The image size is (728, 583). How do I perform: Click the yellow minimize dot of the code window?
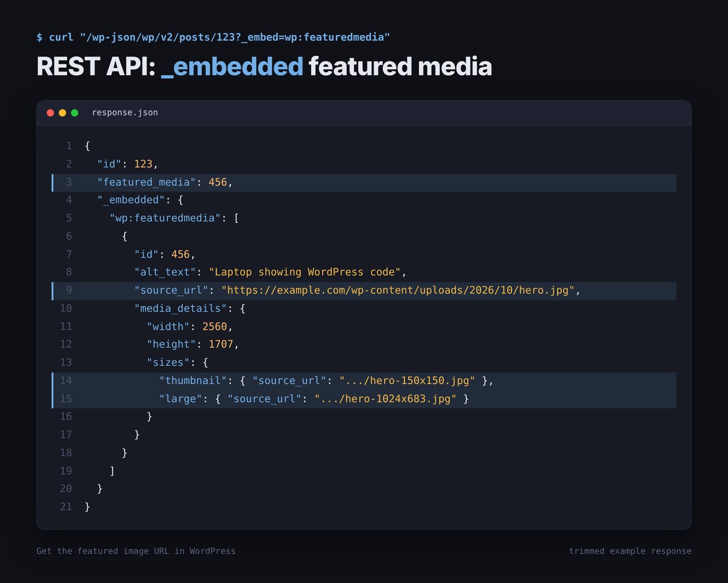[x=62, y=113]
